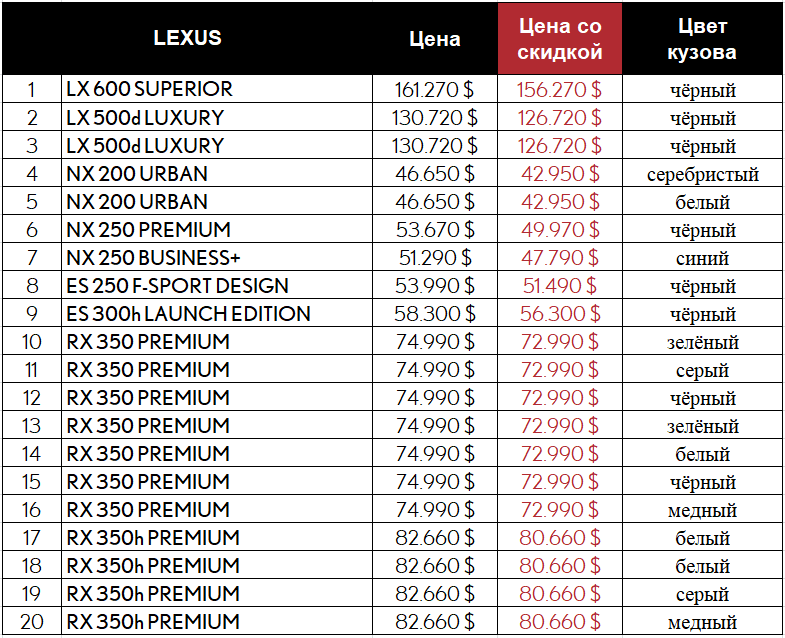The image size is (785, 638).
Task: Select the 58.300 $ price cell
Action: [x=435, y=313]
